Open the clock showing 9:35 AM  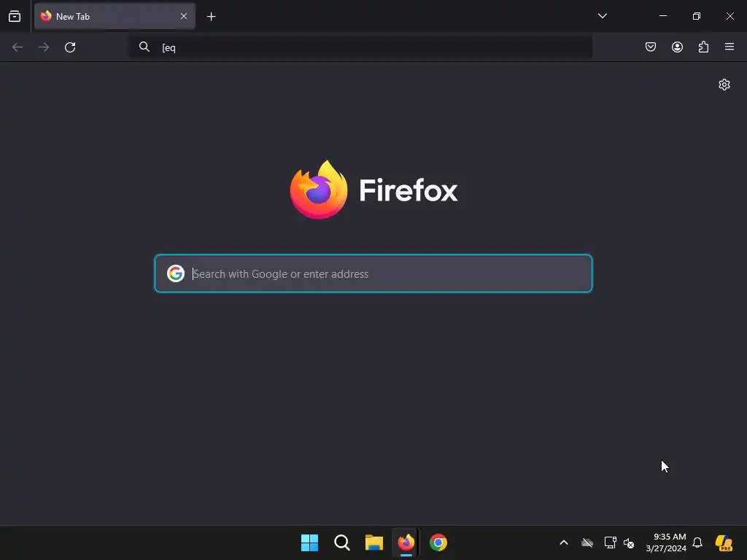click(x=666, y=542)
